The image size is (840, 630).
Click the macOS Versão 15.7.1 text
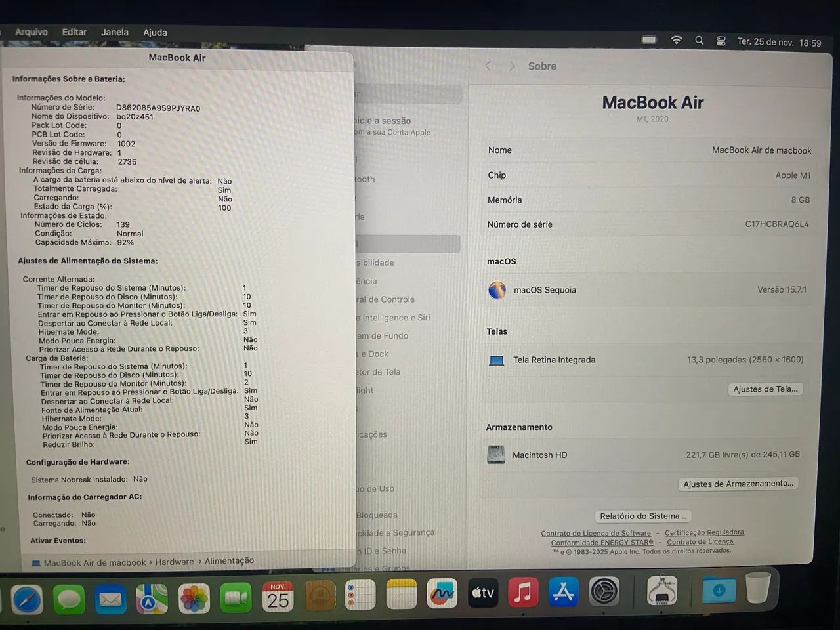(x=782, y=289)
